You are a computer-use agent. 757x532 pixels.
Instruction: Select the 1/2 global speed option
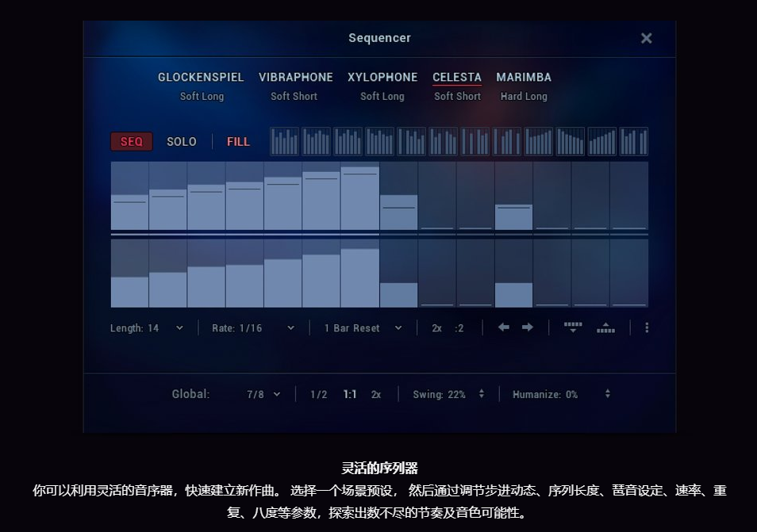pos(319,395)
